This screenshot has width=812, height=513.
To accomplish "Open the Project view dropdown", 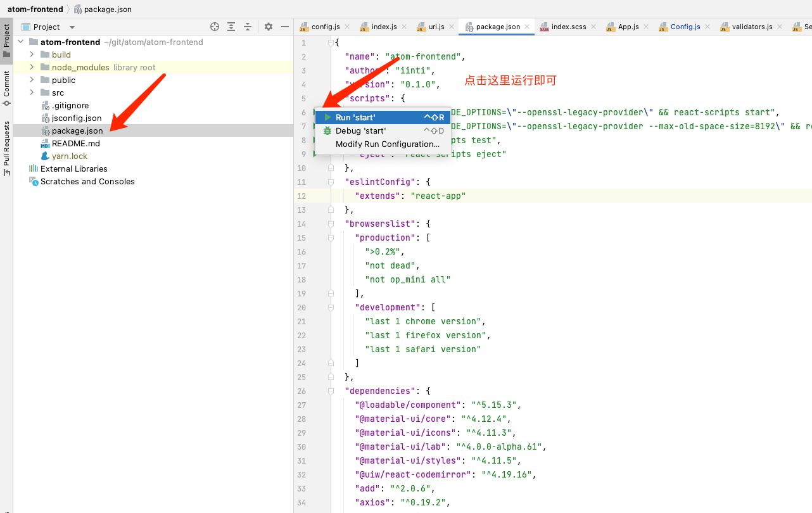I will [x=72, y=27].
